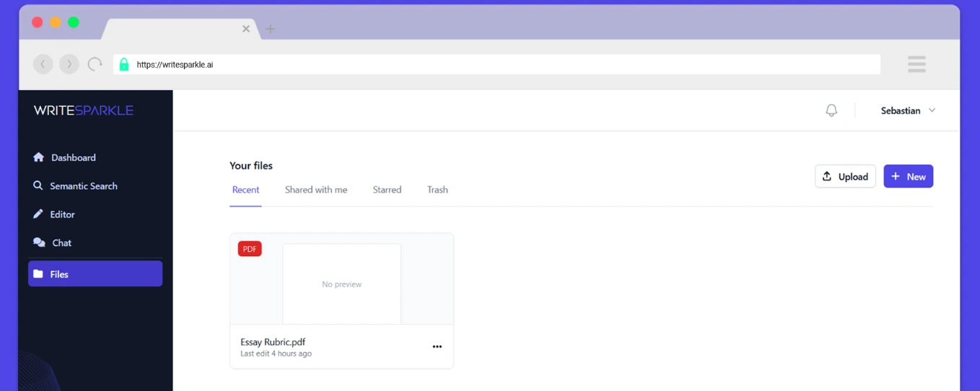Click the Dashboard home icon
The width and height of the screenshot is (980, 391).
click(x=39, y=157)
